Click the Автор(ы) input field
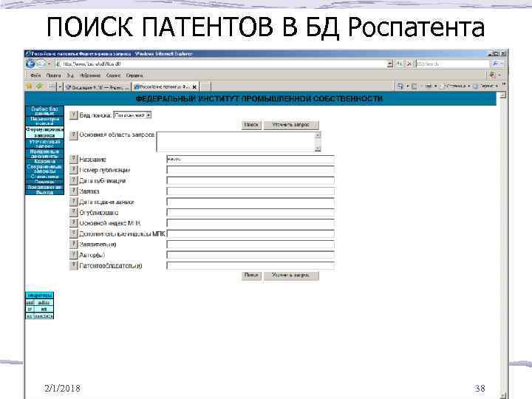Image resolution: width=532 pixels, height=399 pixels. 250,255
